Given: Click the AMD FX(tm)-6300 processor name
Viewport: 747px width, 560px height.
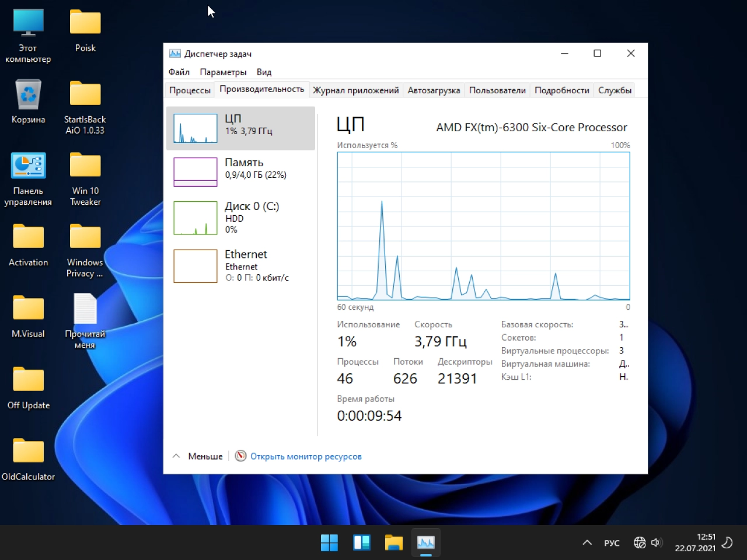Looking at the screenshot, I should tap(532, 127).
